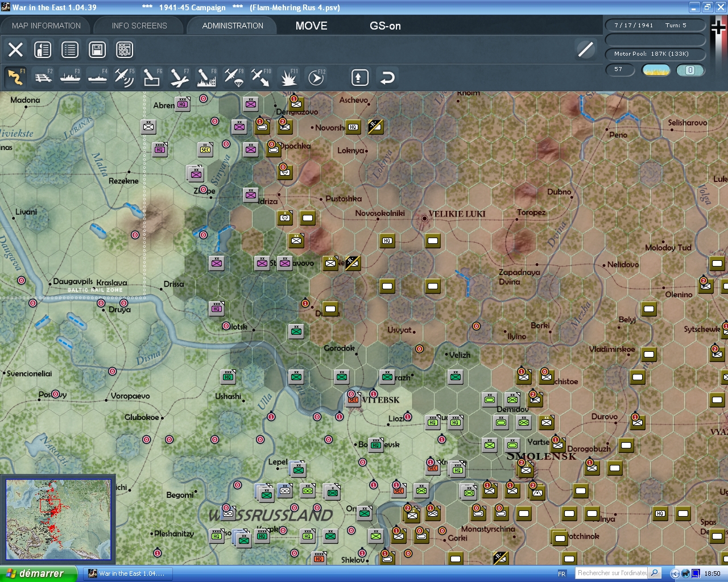728x582 pixels.
Task: Select the German HQ counter at Polotsk
Action: click(217, 309)
